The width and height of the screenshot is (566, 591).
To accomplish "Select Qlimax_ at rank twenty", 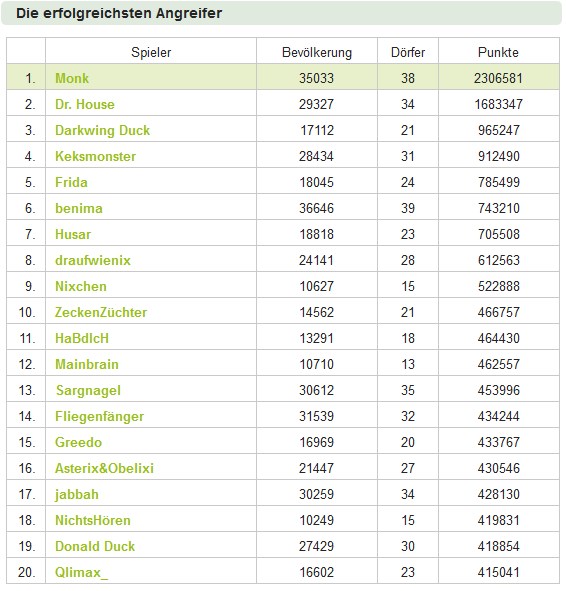I will [81, 572].
